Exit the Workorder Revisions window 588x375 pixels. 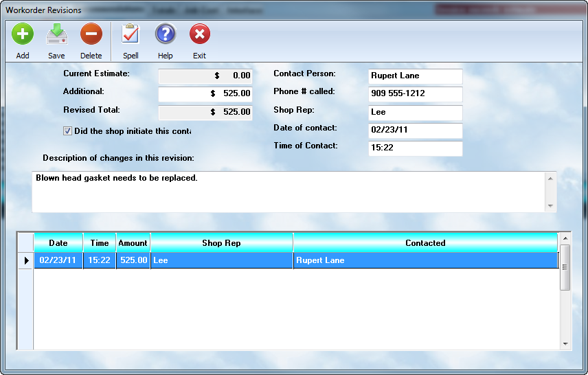coord(199,34)
